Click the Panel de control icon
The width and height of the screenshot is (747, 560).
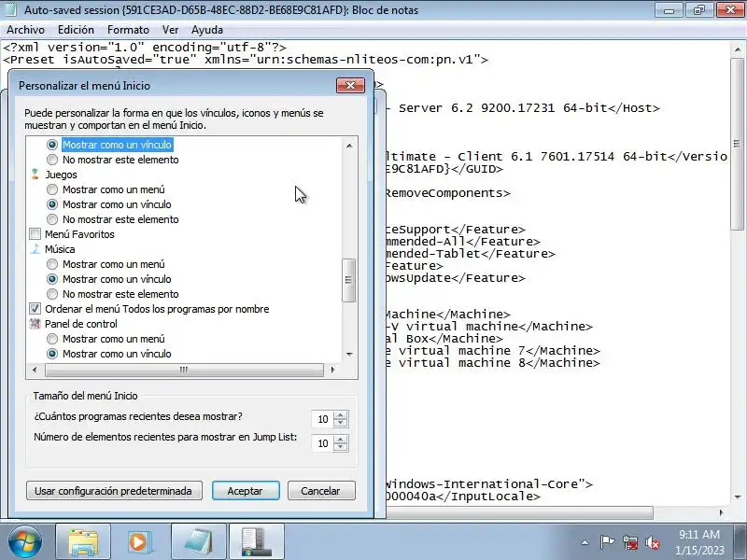pos(35,324)
